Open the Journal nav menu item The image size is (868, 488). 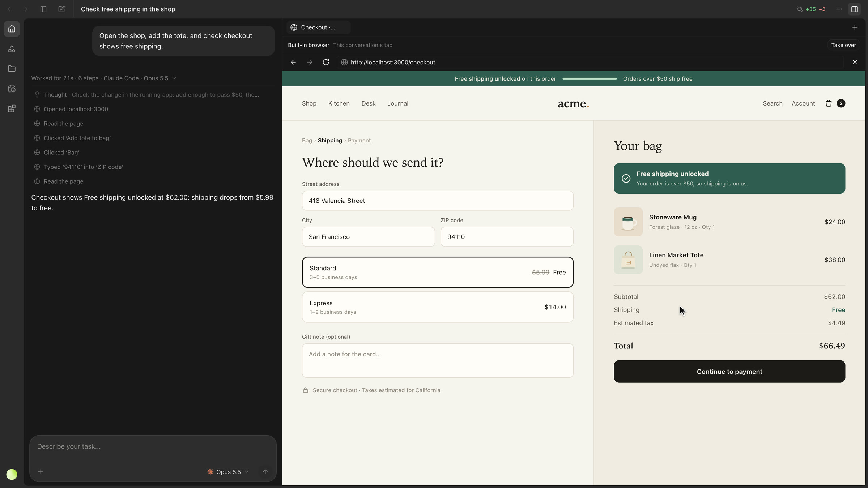tap(398, 103)
